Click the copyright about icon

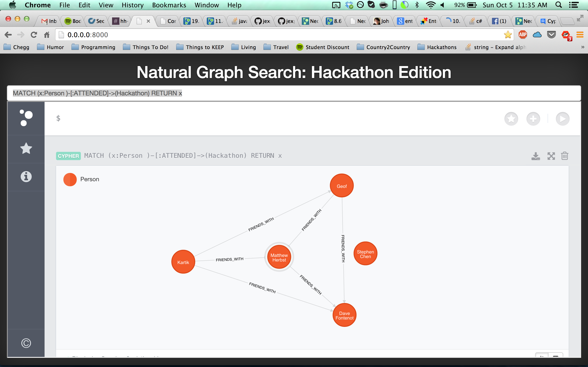pos(26,343)
